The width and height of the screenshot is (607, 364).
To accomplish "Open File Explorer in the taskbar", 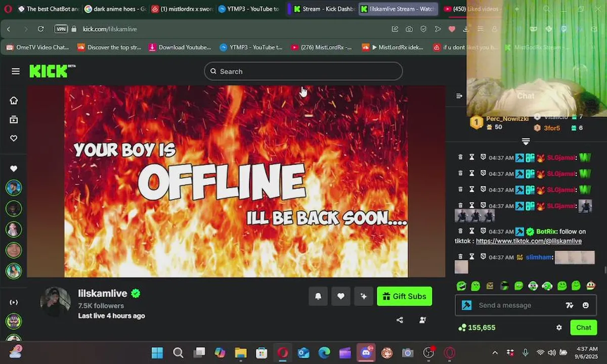I will coord(240,352).
